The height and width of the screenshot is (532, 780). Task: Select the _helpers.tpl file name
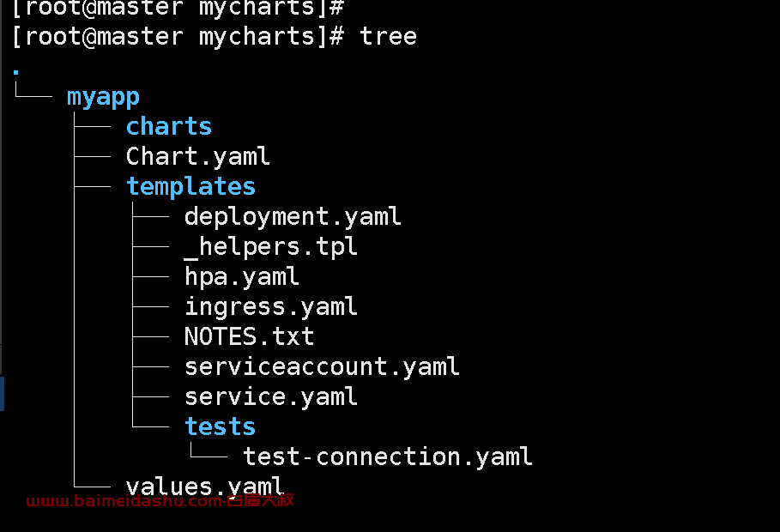click(270, 247)
